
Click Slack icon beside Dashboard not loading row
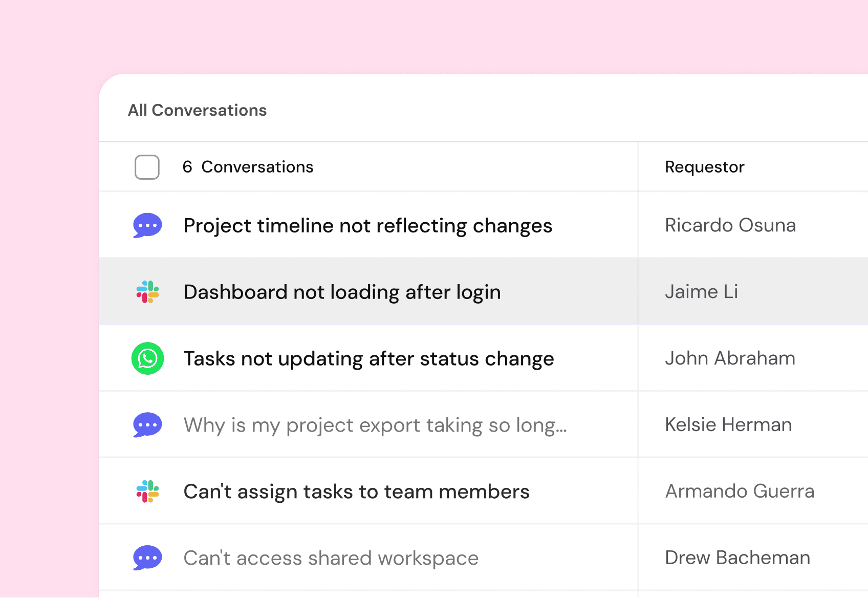(147, 292)
